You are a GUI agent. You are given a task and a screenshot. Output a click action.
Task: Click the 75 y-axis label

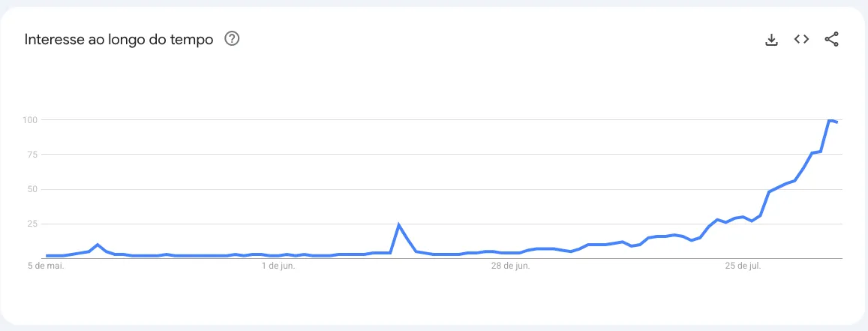(x=32, y=155)
